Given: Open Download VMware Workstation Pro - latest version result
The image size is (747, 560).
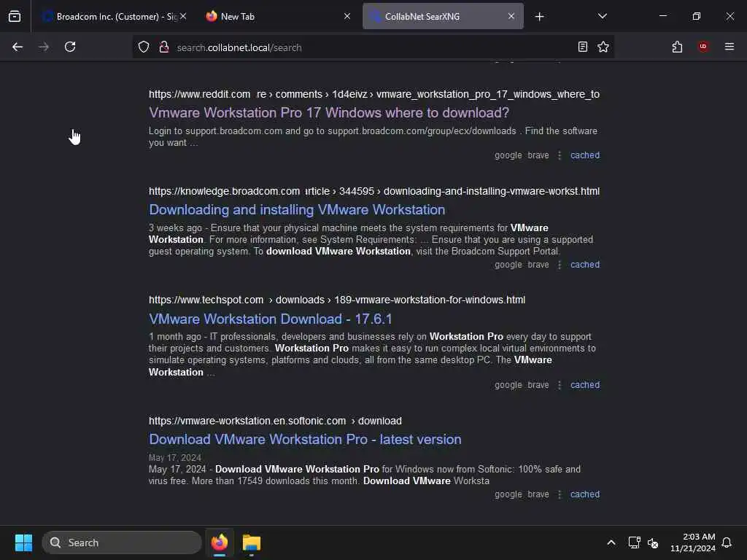Looking at the screenshot, I should click(x=305, y=439).
